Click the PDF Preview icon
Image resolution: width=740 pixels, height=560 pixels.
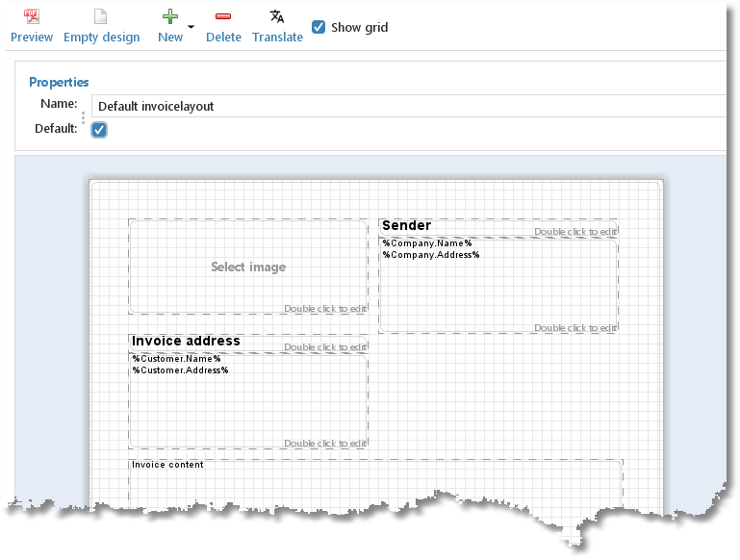coord(31,16)
